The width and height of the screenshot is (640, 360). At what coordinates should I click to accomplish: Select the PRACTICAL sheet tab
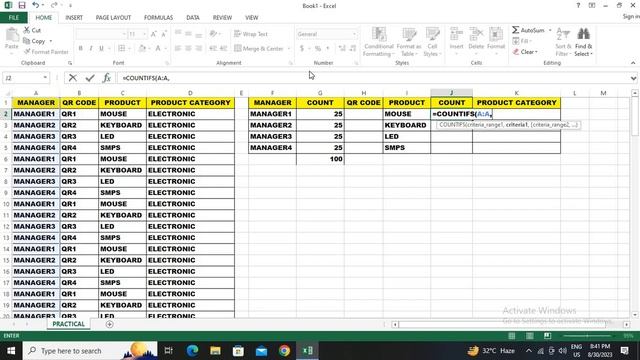click(68, 324)
